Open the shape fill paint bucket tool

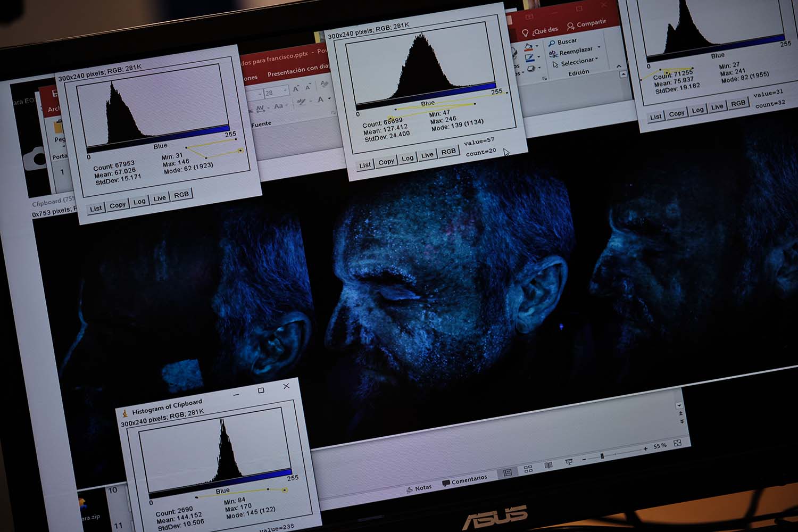tap(528, 47)
